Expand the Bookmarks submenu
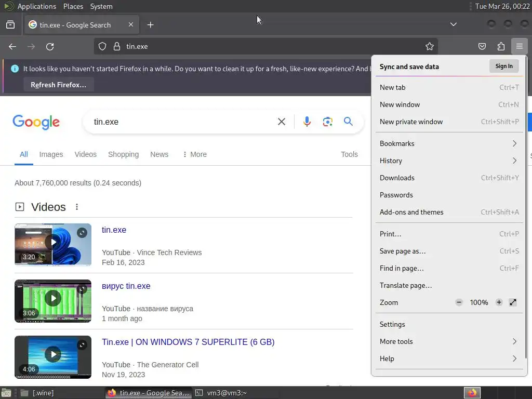Image resolution: width=532 pixels, height=399 pixels. (x=449, y=143)
